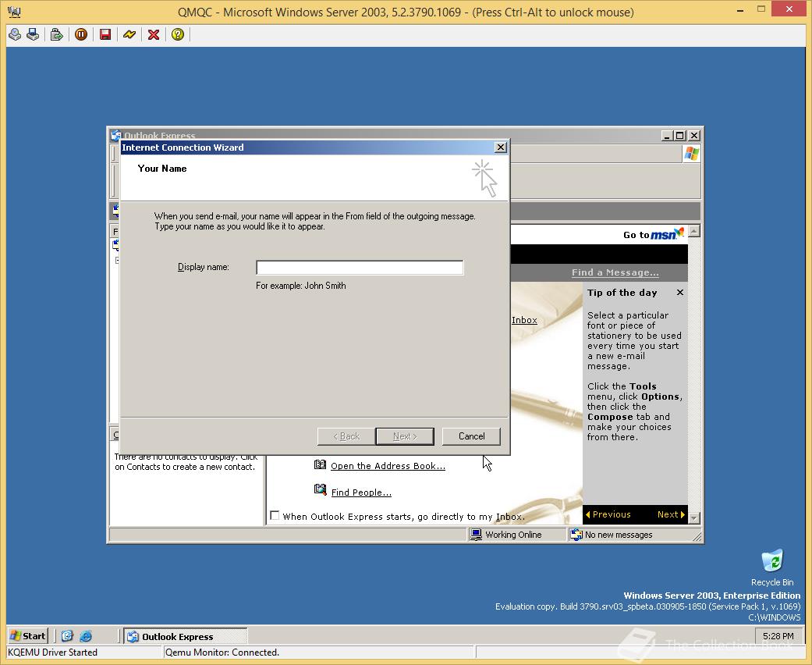Click the wizard Back button
The width and height of the screenshot is (812, 665).
[x=346, y=436]
